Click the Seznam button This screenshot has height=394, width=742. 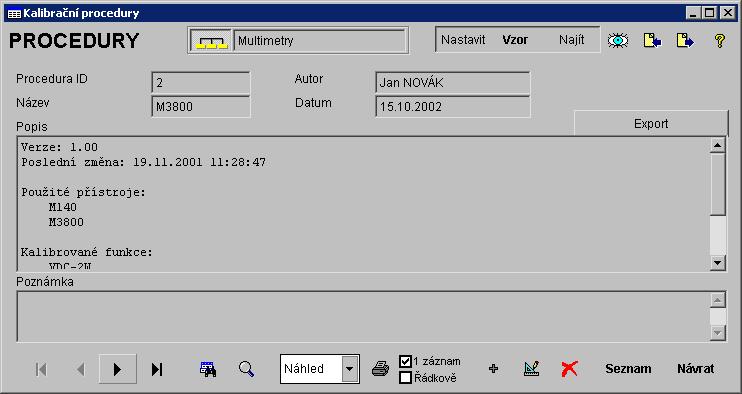[x=628, y=369]
